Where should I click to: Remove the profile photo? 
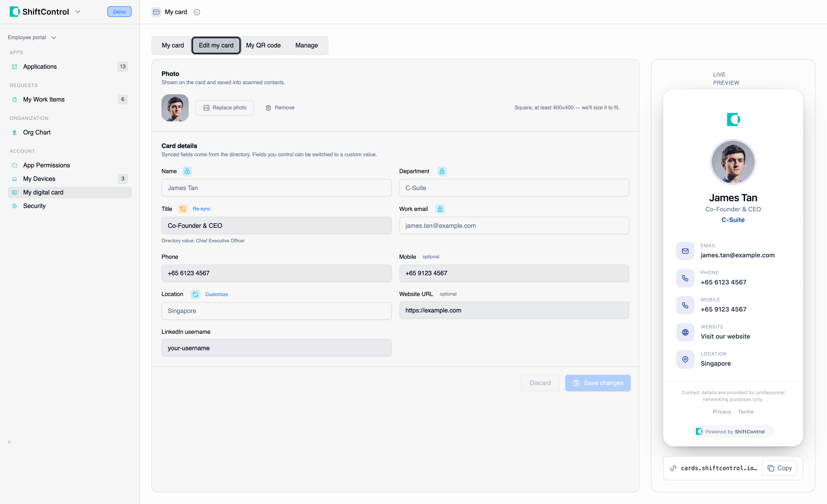280,108
